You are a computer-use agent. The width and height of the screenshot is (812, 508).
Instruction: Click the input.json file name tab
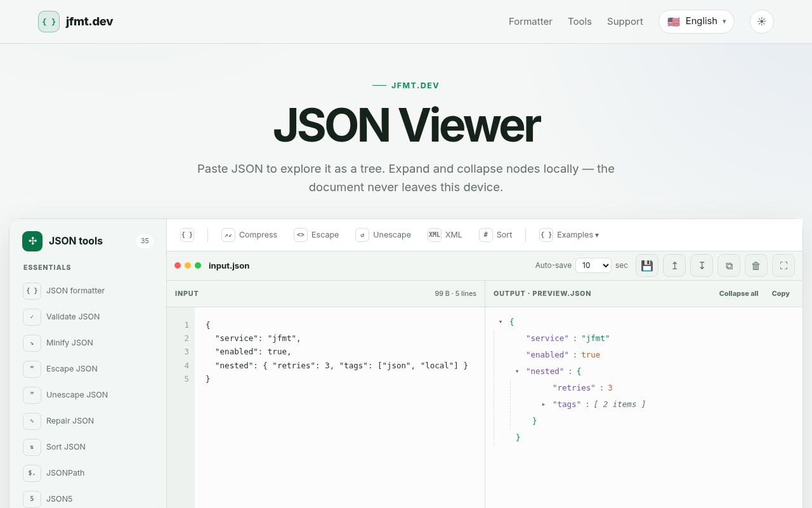click(229, 265)
